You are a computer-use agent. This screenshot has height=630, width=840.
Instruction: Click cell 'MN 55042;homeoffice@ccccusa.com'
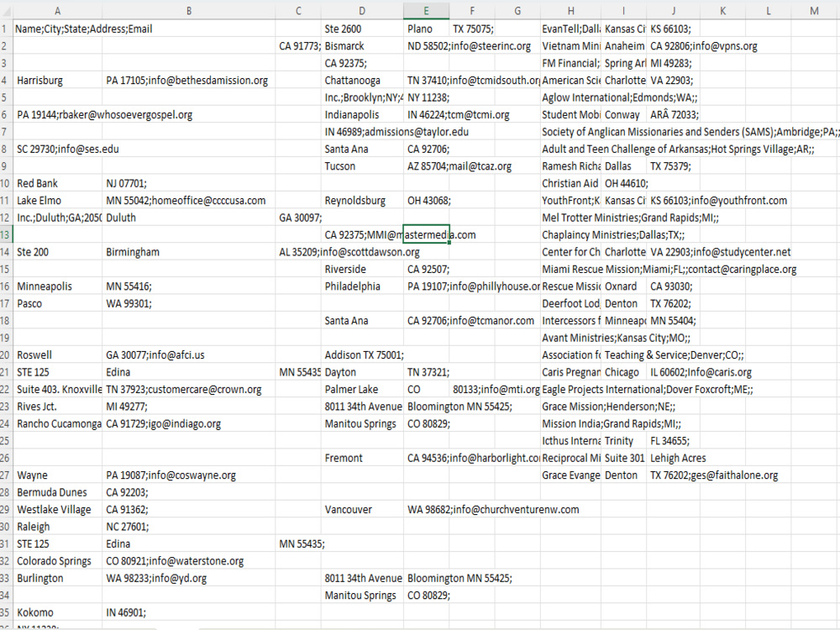coord(188,201)
